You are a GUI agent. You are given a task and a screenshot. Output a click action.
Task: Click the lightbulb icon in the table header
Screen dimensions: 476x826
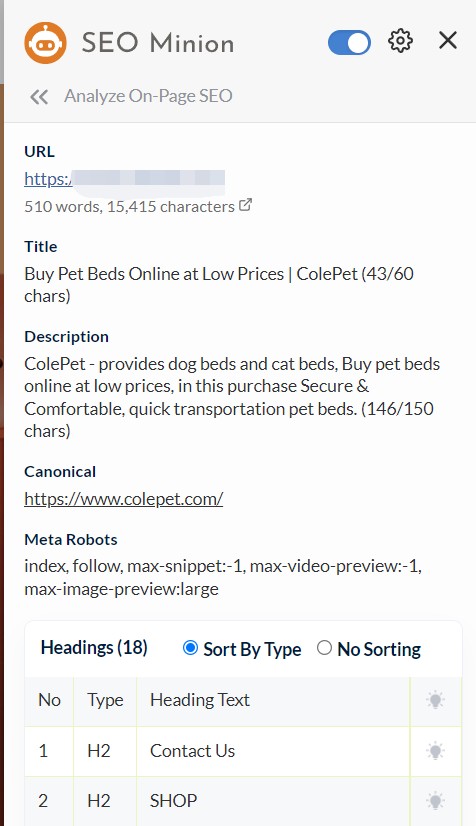tap(435, 700)
